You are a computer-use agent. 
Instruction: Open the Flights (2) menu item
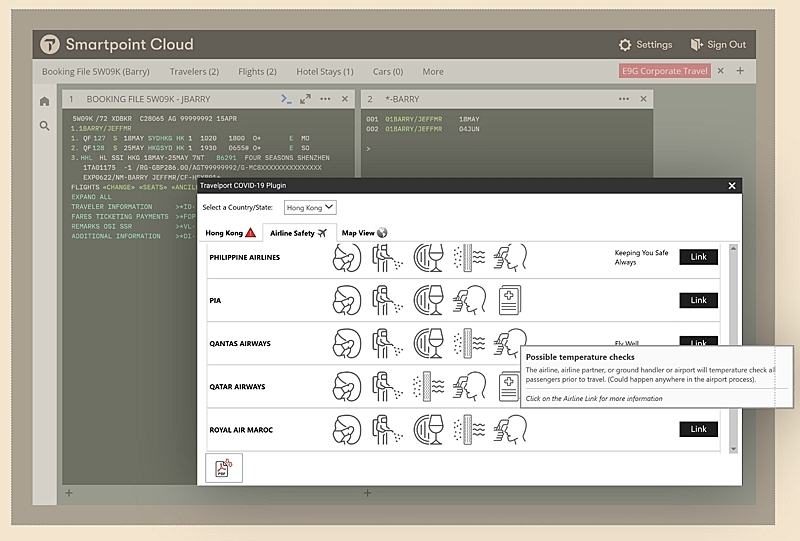(257, 71)
